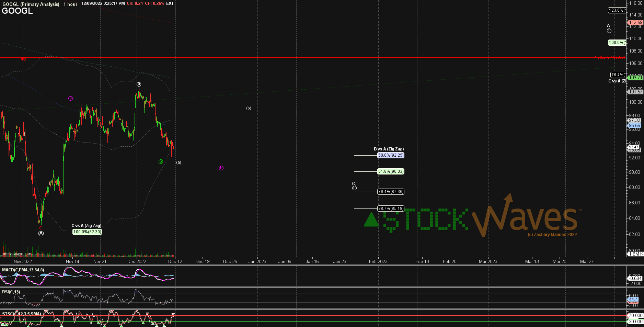
Task: Click the green 100.0% label near 110.00
Action: coord(617,43)
